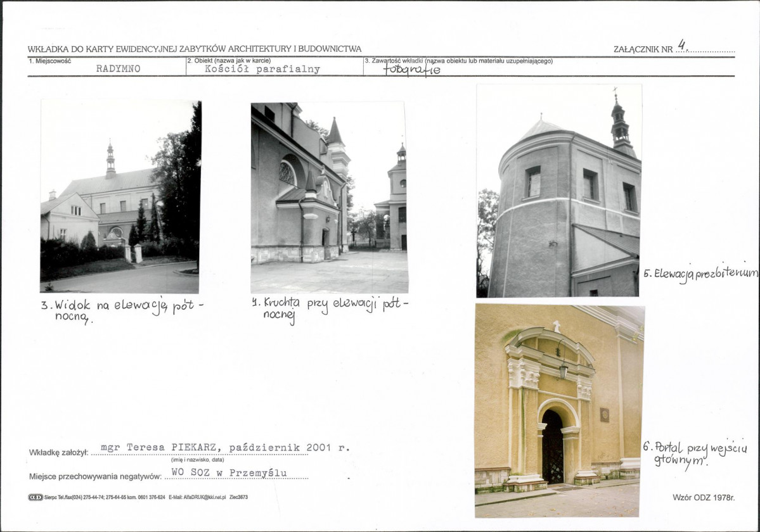Click the value 'WO SOZ w Przemyślu'
The height and width of the screenshot is (532, 760).
coord(229,472)
